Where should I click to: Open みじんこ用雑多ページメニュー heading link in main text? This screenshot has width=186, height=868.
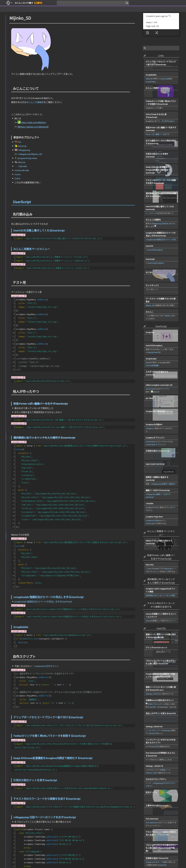31,249
